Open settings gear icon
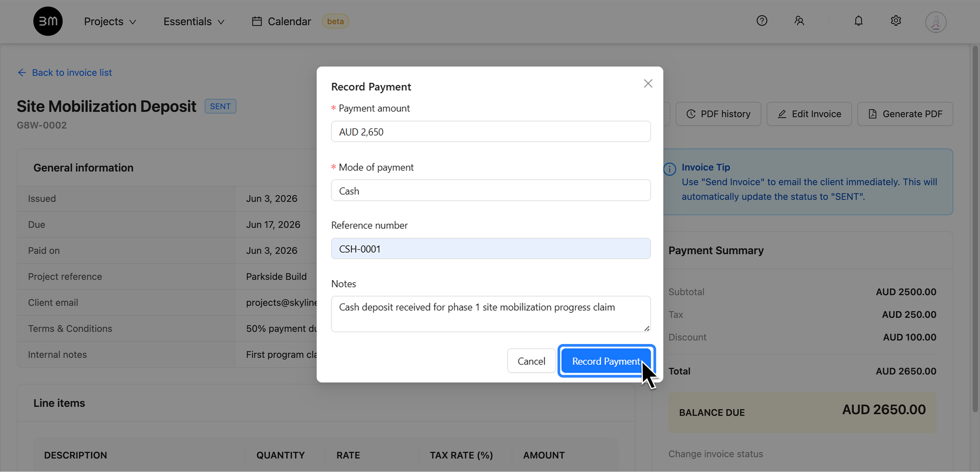 (x=896, y=21)
